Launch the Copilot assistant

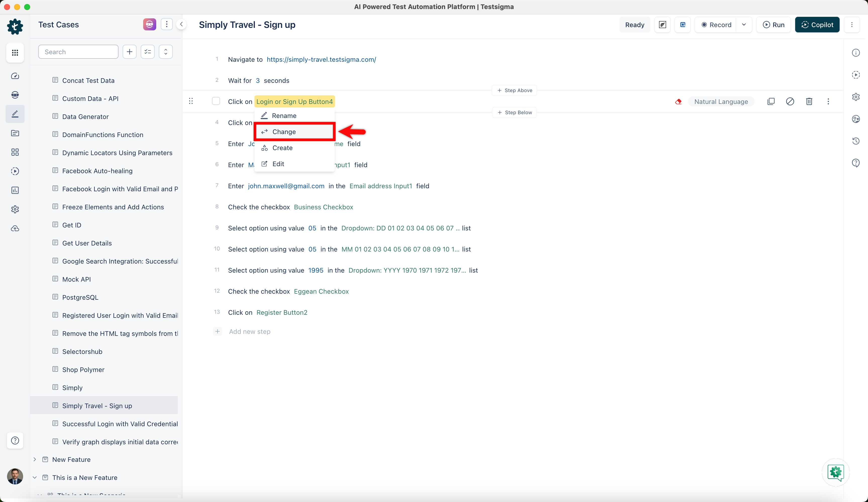click(817, 25)
